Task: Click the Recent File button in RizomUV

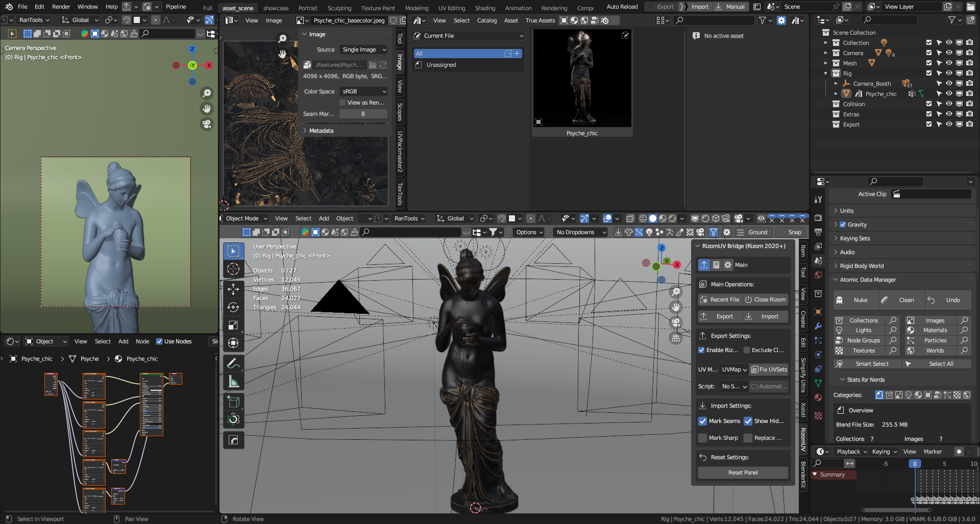Action: [720, 300]
